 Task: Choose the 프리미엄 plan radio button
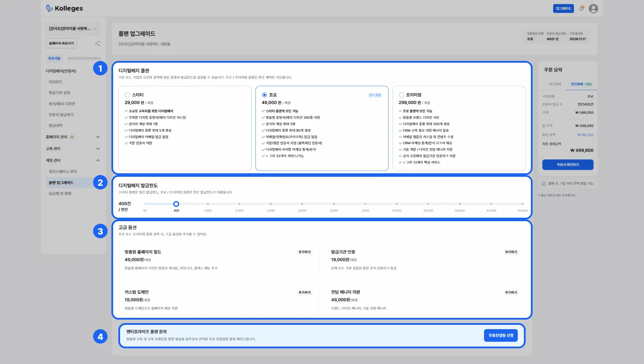click(402, 95)
